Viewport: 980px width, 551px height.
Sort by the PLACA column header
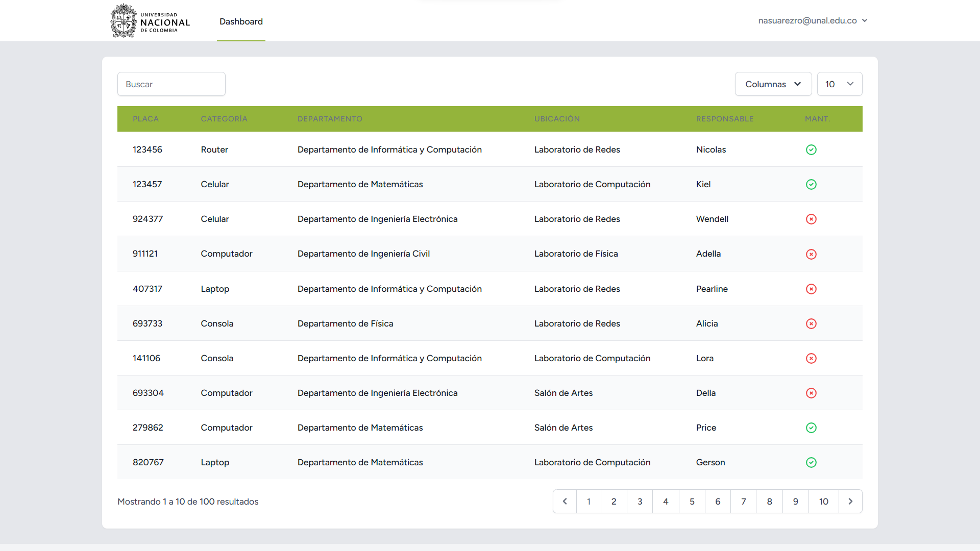point(145,119)
